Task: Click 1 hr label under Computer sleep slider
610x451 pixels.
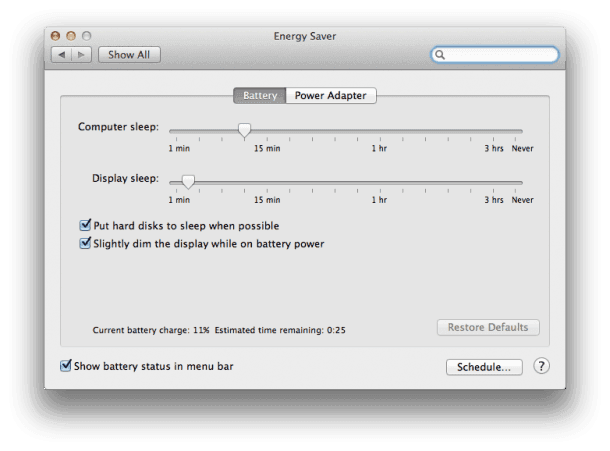Action: pos(379,149)
